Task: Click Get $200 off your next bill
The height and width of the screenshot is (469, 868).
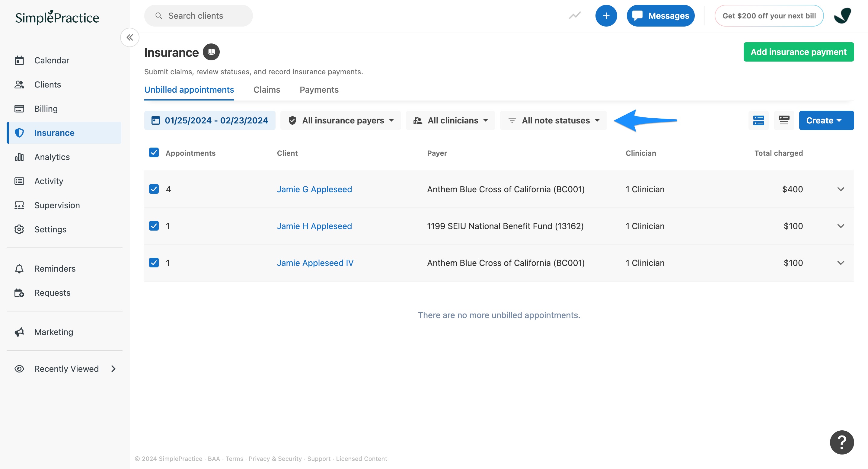Action: [769, 15]
